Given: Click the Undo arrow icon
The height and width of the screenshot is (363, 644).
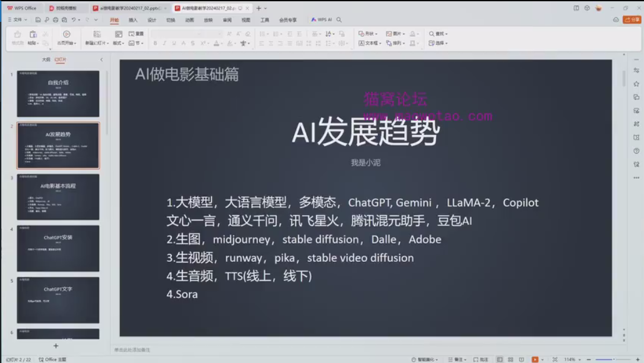Looking at the screenshot, I should 74,20.
